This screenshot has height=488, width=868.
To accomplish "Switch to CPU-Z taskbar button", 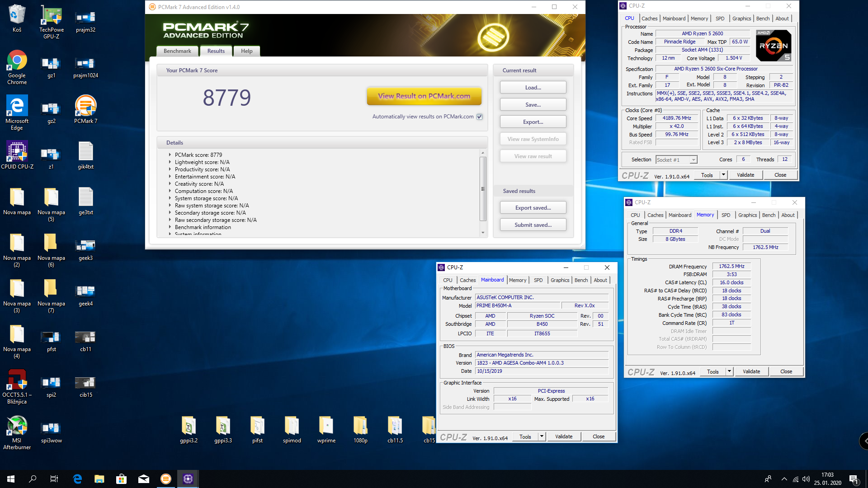I will pos(188,479).
